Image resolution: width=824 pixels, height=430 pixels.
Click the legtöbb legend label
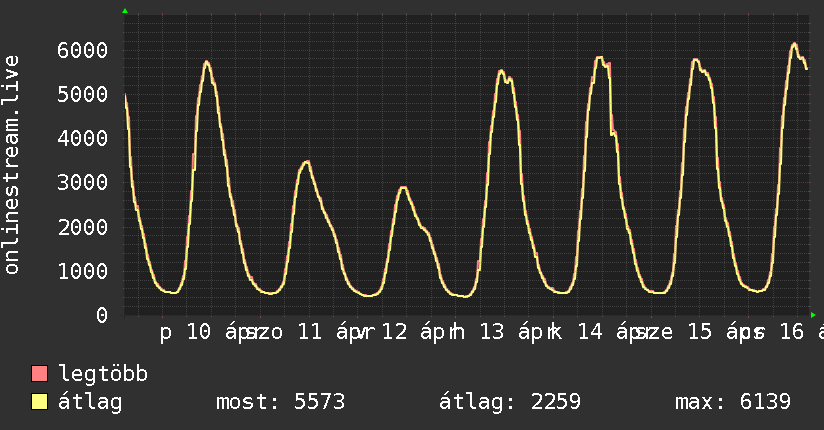(103, 374)
